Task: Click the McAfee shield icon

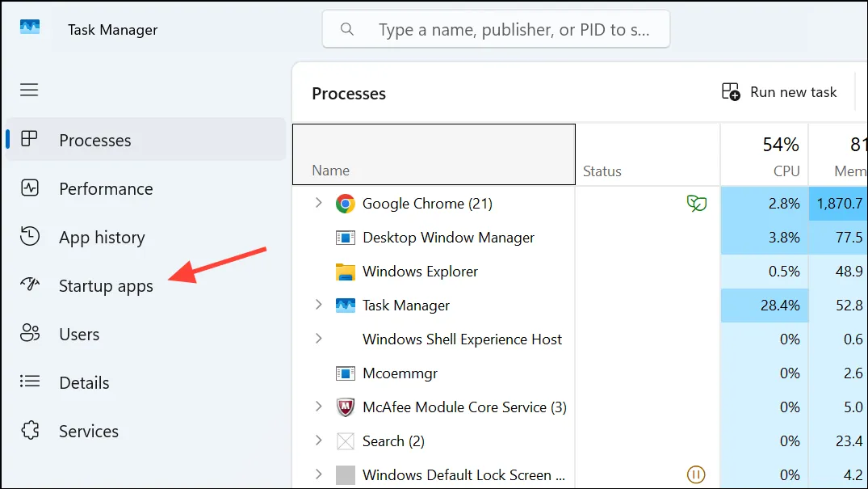Action: (x=346, y=407)
